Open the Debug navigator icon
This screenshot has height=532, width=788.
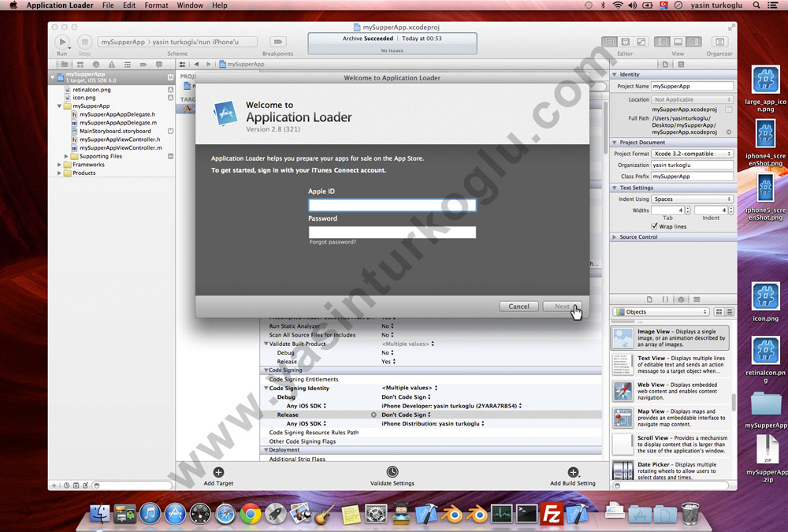127,65
